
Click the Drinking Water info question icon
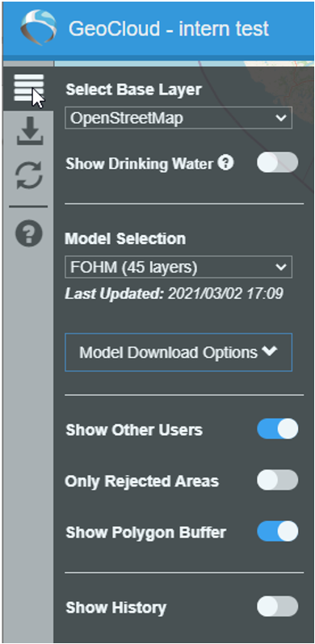tap(225, 163)
